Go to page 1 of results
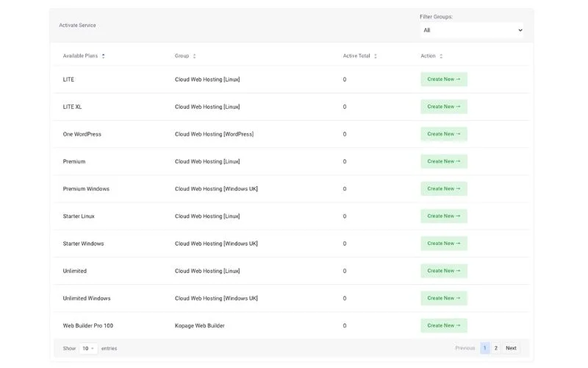588x368 pixels. pyautogui.click(x=484, y=348)
